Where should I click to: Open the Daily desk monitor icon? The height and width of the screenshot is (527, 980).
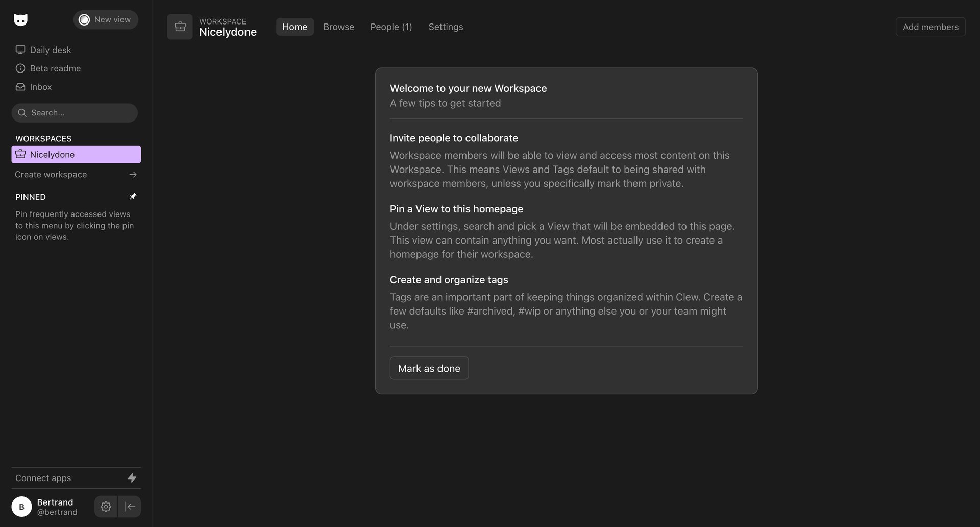point(20,50)
